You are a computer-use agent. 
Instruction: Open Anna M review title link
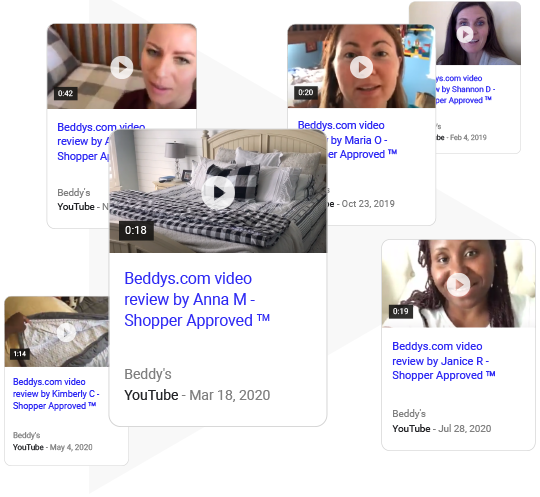click(x=197, y=299)
